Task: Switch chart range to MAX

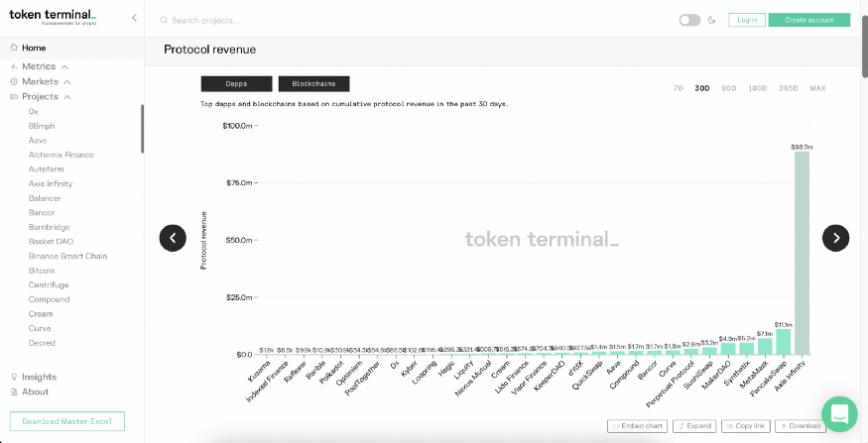Action: [817, 88]
